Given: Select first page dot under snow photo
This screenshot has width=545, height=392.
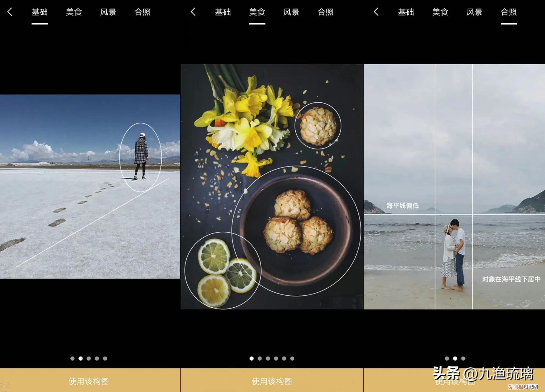Looking at the screenshot, I should pyautogui.click(x=72, y=358).
